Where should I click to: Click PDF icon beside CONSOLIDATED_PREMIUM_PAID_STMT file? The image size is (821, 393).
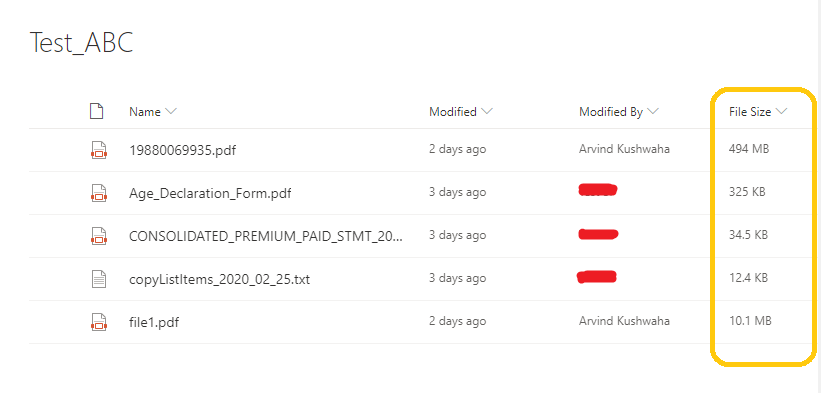coord(98,236)
